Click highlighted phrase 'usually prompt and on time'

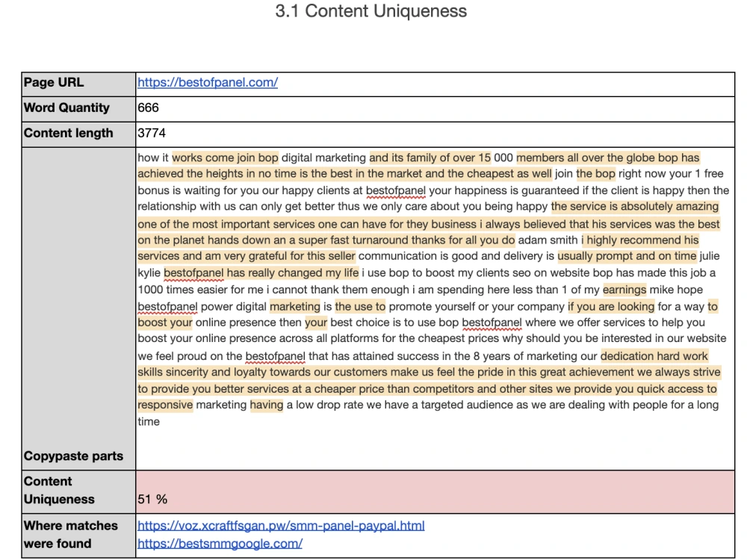coord(627,256)
